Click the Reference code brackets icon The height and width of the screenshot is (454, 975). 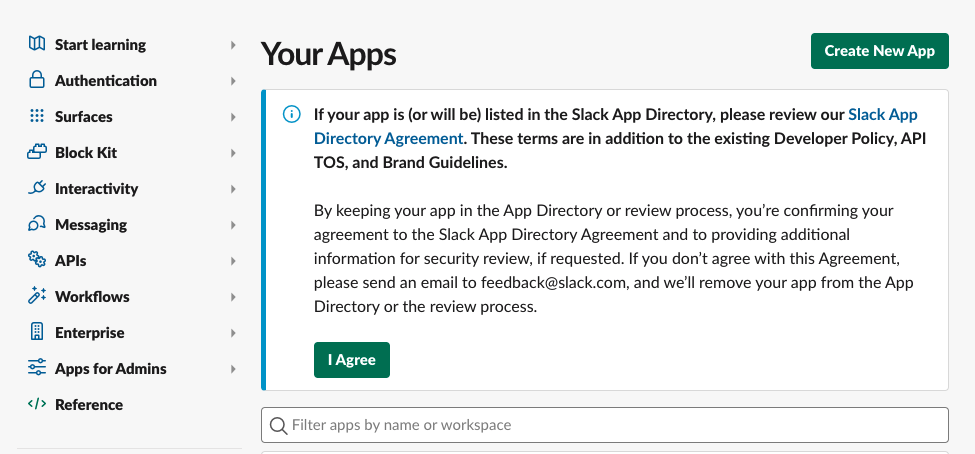pyautogui.click(x=37, y=404)
